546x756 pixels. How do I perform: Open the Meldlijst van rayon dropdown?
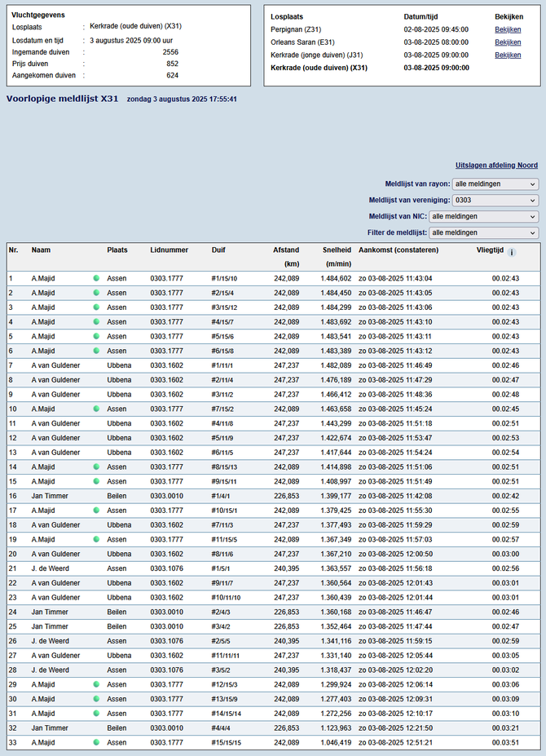tap(495, 184)
